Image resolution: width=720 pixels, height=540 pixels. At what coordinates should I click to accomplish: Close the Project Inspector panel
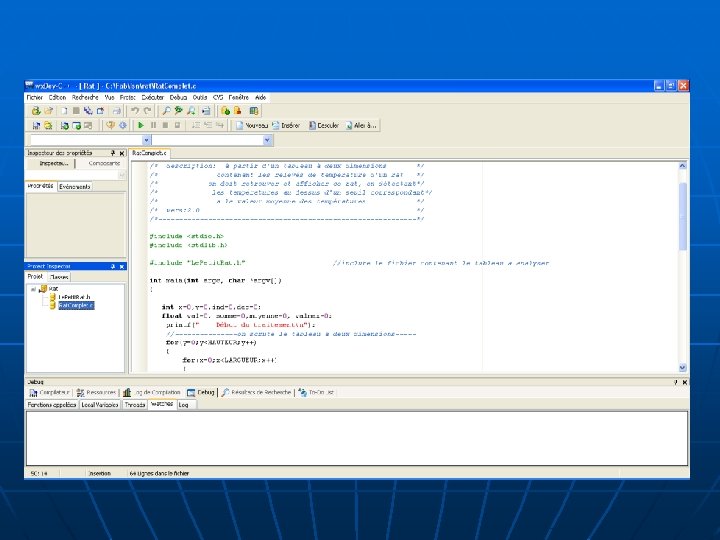[122, 267]
